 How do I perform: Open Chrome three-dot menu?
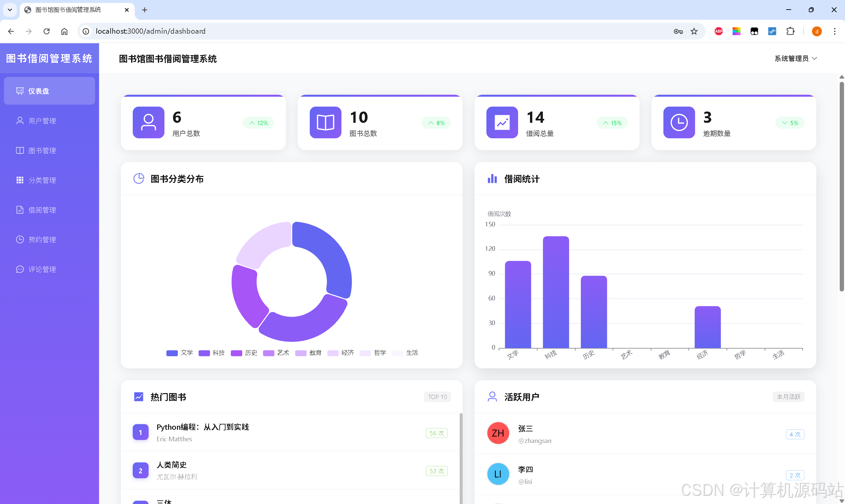coord(834,31)
